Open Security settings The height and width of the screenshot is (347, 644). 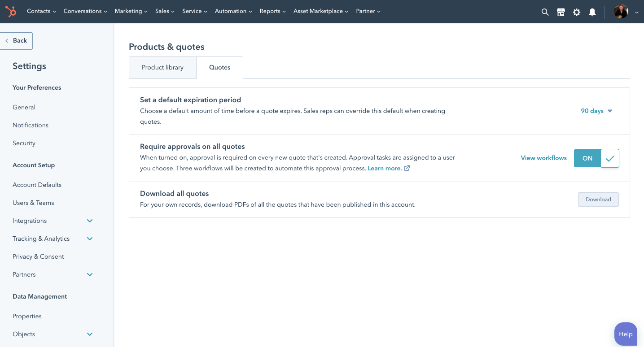click(x=24, y=143)
